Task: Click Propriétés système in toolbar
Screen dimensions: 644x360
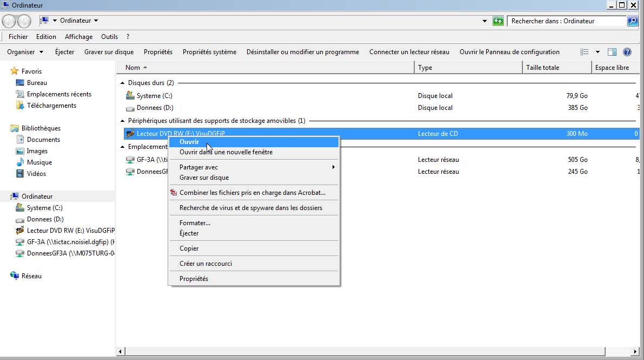Action: (209, 52)
